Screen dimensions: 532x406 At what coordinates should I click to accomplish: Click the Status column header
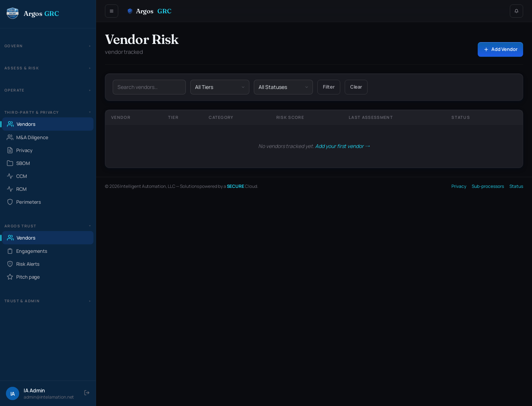point(461,117)
